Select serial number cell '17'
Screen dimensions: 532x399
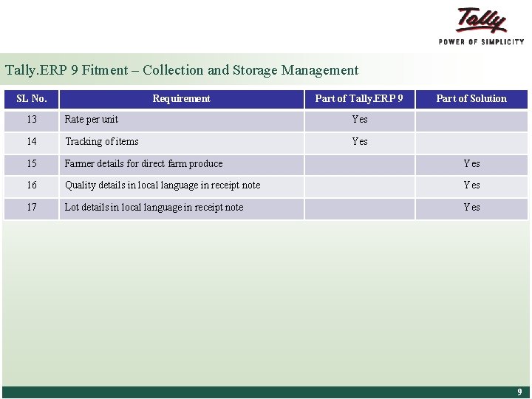click(x=32, y=208)
